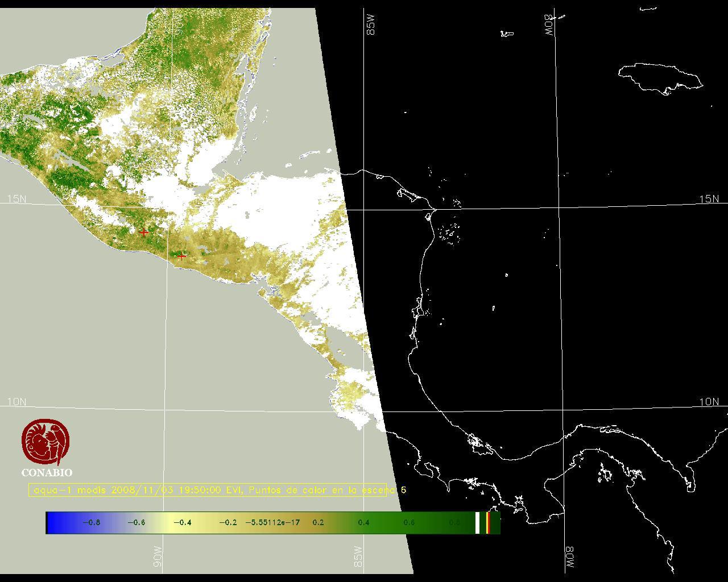The image size is (728, 582).
Task: Click the -0.4 value on the color bar
Action: (182, 523)
